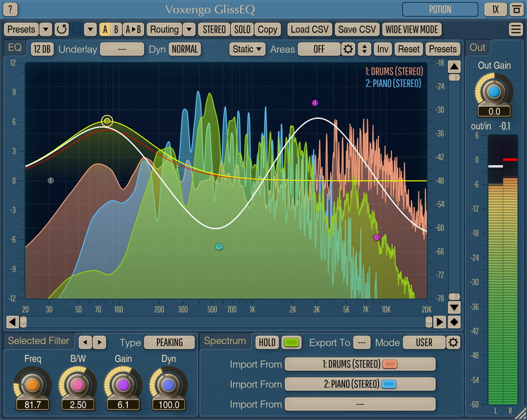Select filter control point 1
The height and width of the screenshot is (420, 527).
(50, 180)
